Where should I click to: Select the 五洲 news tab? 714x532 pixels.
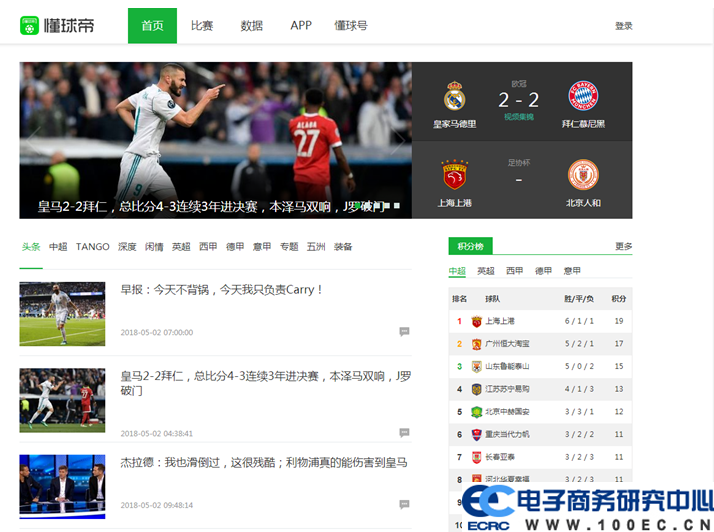[x=316, y=247]
